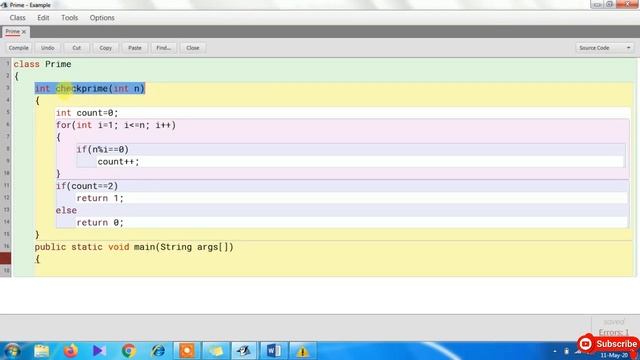This screenshot has height=360, width=640.
Task: Open the Windows Start menu
Action: click(12, 351)
